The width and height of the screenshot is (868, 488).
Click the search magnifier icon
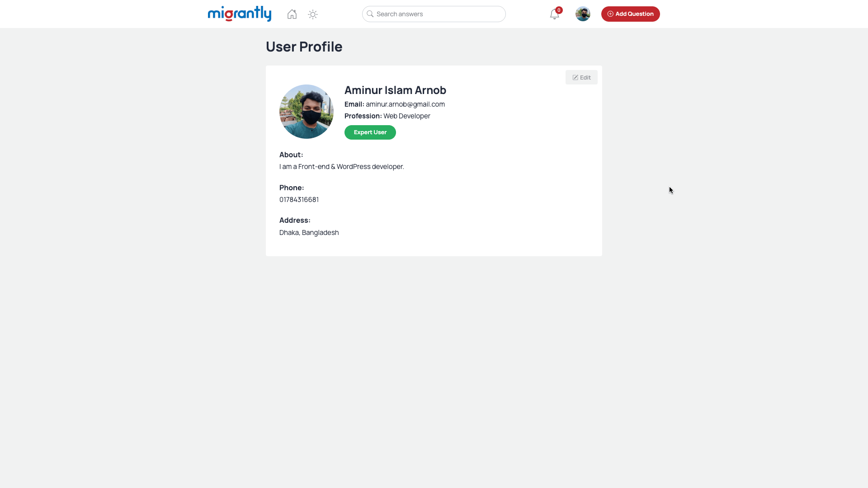[370, 14]
